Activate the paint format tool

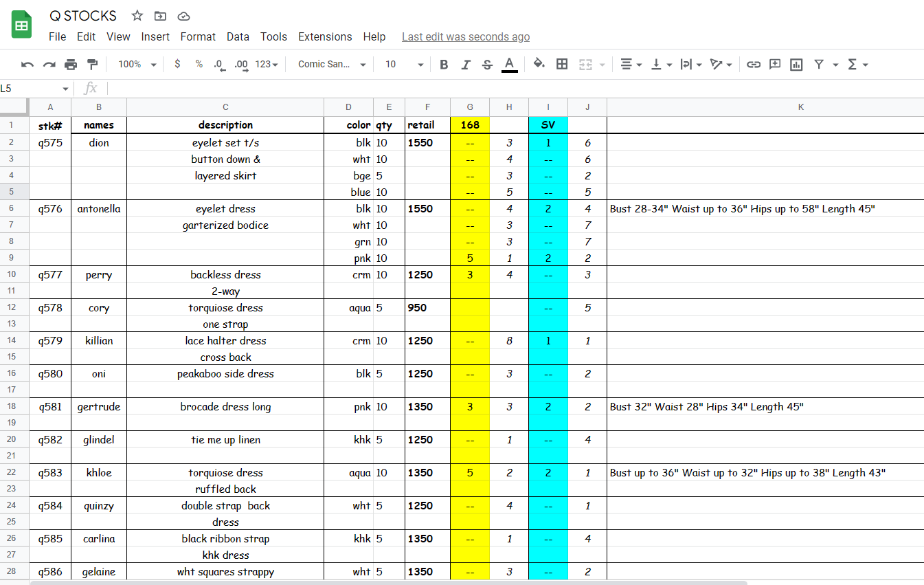pyautogui.click(x=93, y=65)
